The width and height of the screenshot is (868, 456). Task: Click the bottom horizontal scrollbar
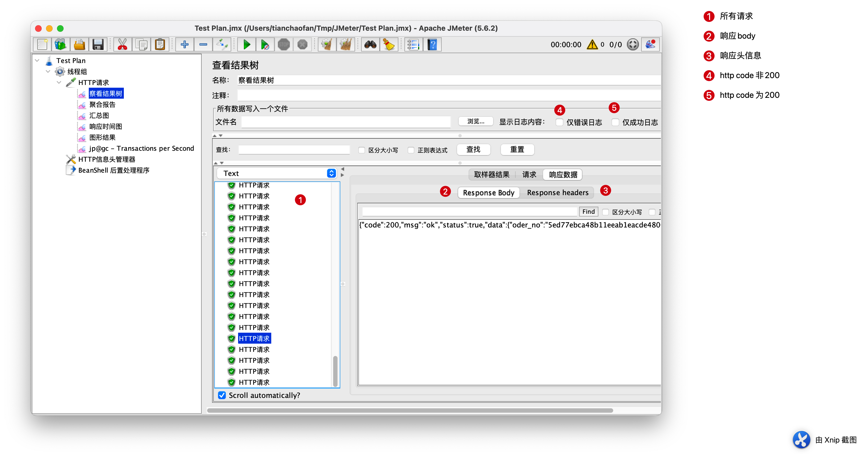(x=410, y=410)
